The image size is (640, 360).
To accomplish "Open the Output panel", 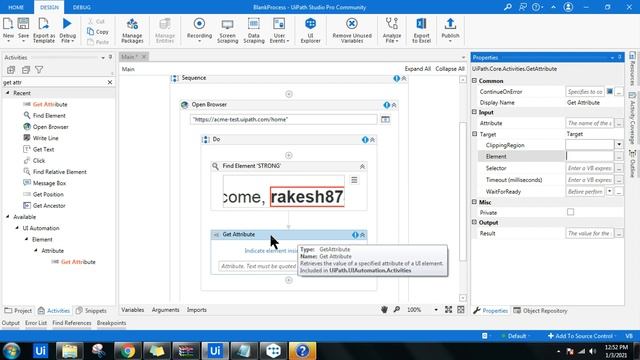I will [11, 323].
